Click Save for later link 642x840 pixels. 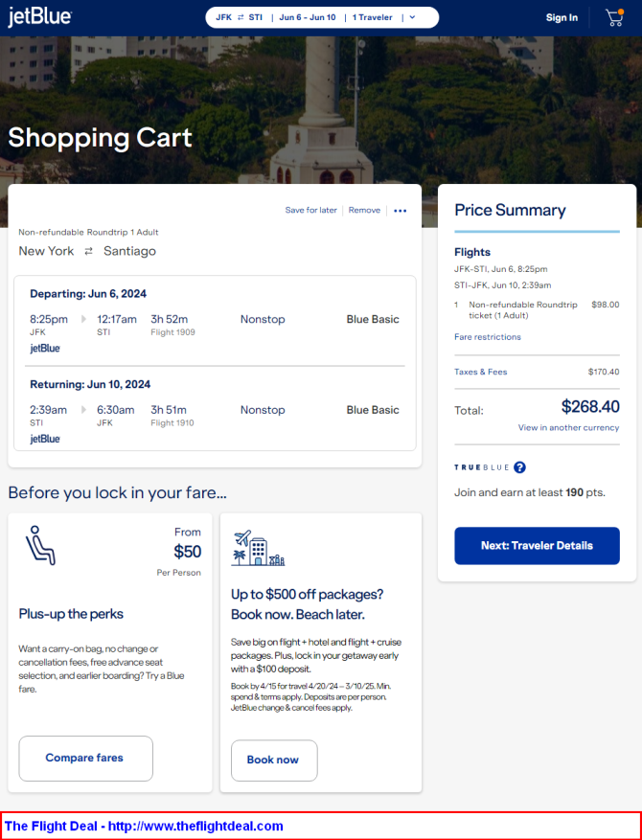pyautogui.click(x=310, y=210)
